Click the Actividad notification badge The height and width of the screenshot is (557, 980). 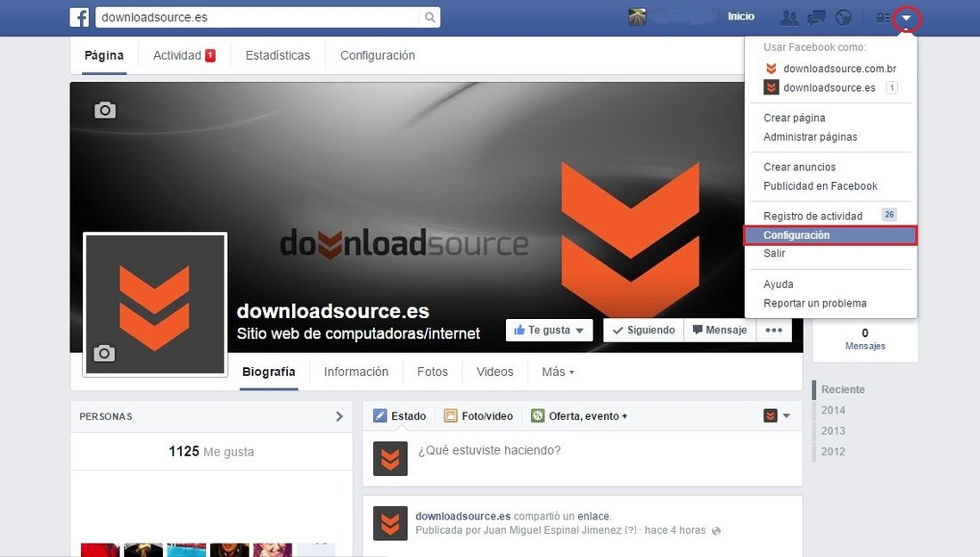pyautogui.click(x=210, y=55)
